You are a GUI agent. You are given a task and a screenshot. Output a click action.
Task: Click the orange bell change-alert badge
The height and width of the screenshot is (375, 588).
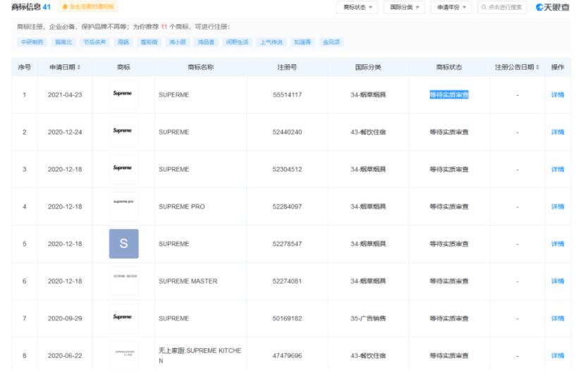coord(87,7)
